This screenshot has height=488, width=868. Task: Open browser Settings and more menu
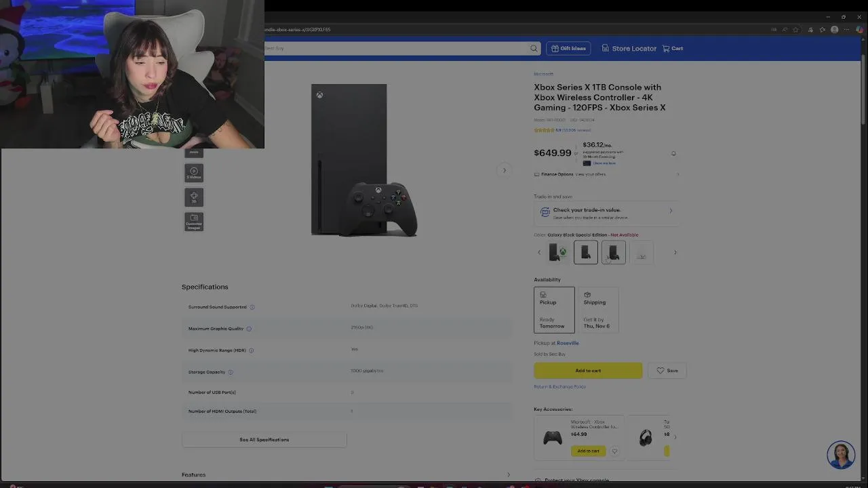[x=847, y=30]
